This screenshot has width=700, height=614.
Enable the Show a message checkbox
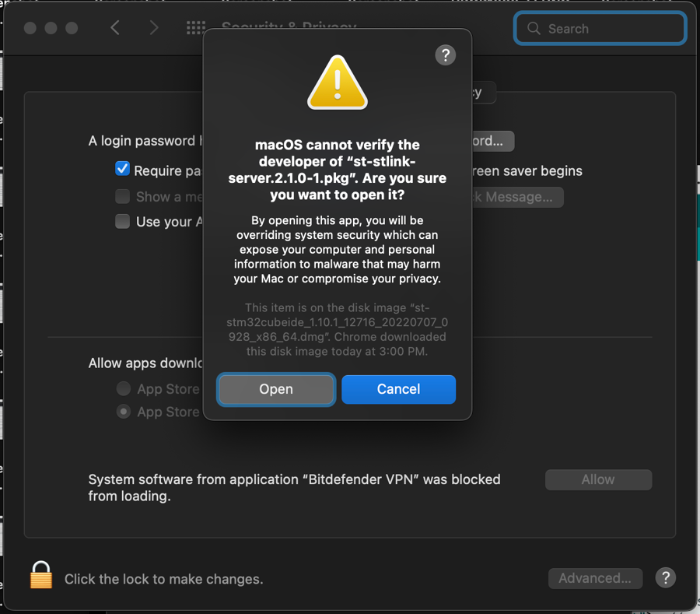point(122,196)
